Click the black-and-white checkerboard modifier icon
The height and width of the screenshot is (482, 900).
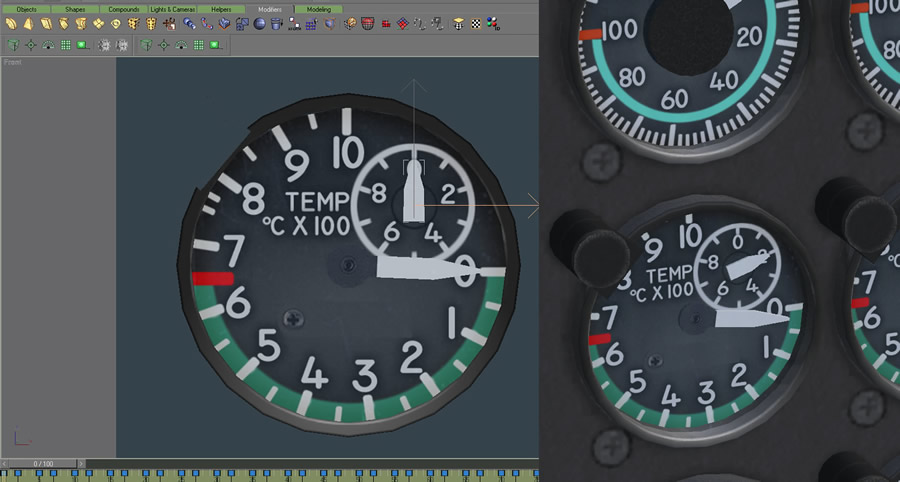pyautogui.click(x=476, y=23)
